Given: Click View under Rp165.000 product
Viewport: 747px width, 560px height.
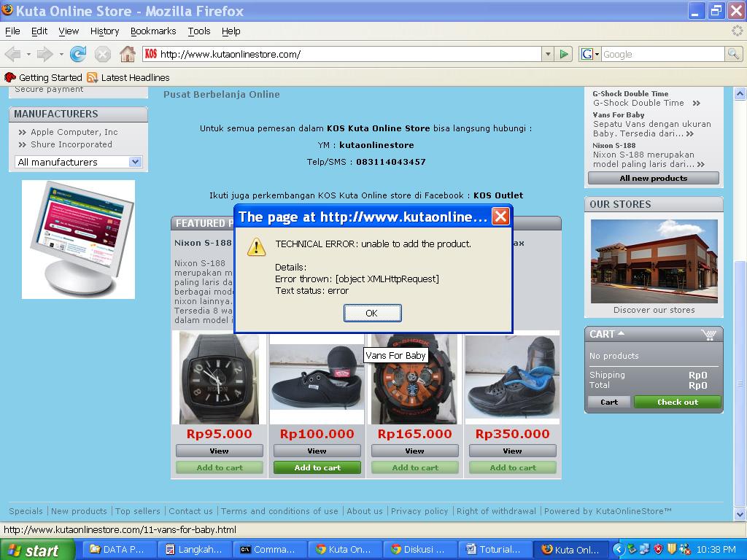Looking at the screenshot, I should click(x=414, y=451).
